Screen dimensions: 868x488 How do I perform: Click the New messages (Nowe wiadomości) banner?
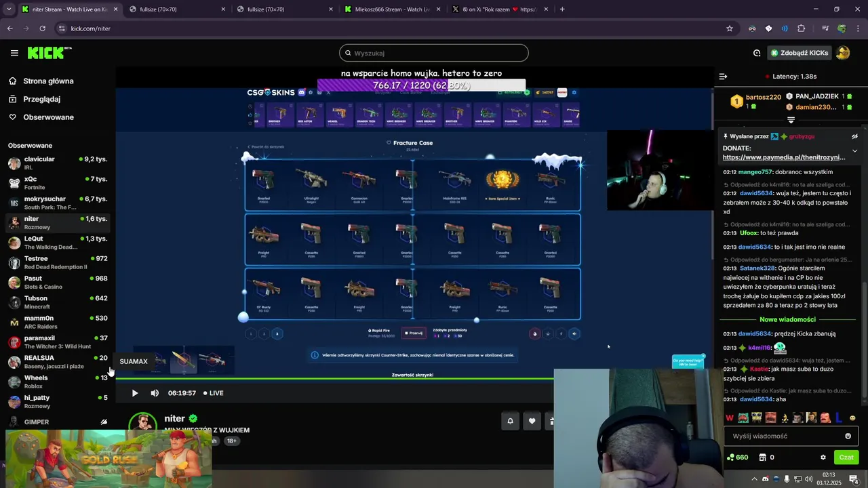[787, 319]
